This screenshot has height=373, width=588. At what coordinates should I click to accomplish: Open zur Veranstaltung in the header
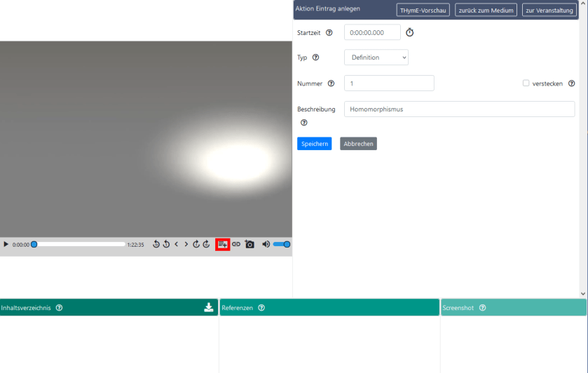click(x=549, y=11)
